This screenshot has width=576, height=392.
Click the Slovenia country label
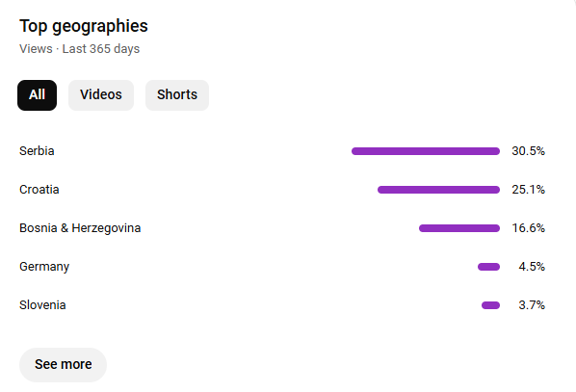(x=42, y=305)
